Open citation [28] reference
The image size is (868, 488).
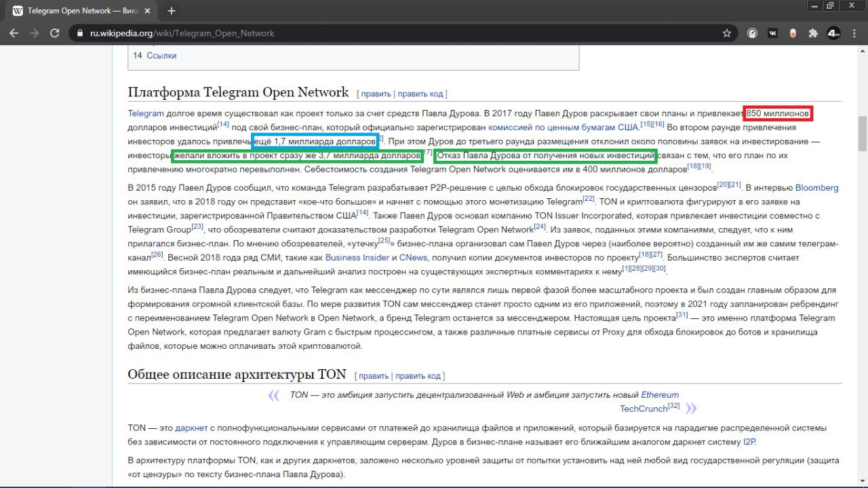point(635,268)
